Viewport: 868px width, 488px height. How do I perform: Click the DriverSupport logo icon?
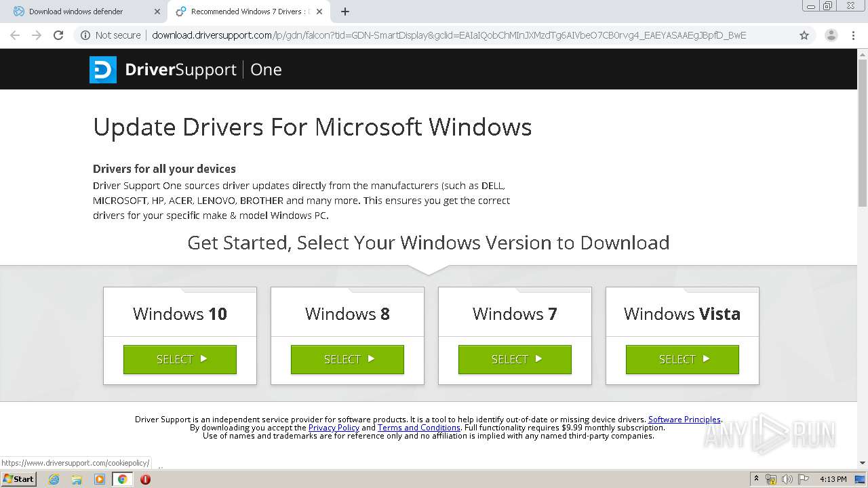103,70
